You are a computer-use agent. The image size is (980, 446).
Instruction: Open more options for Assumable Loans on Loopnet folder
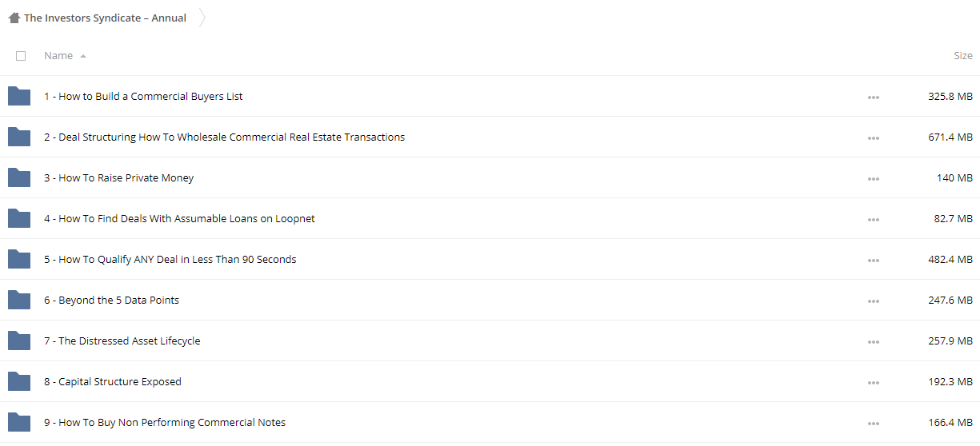click(873, 220)
